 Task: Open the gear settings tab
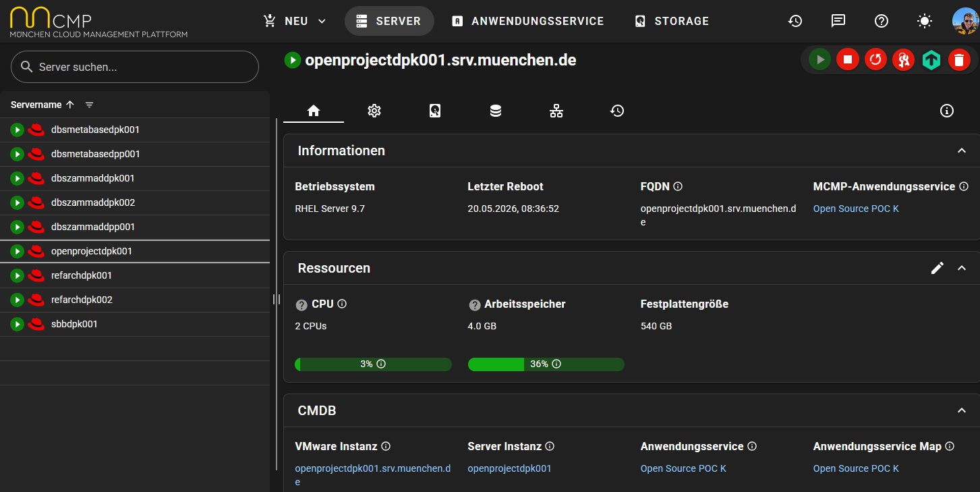click(374, 111)
